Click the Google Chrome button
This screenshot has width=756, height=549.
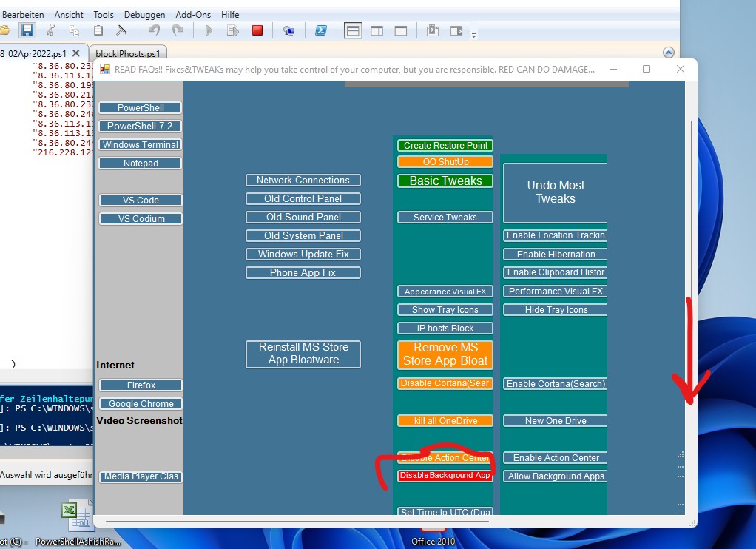pos(141,404)
